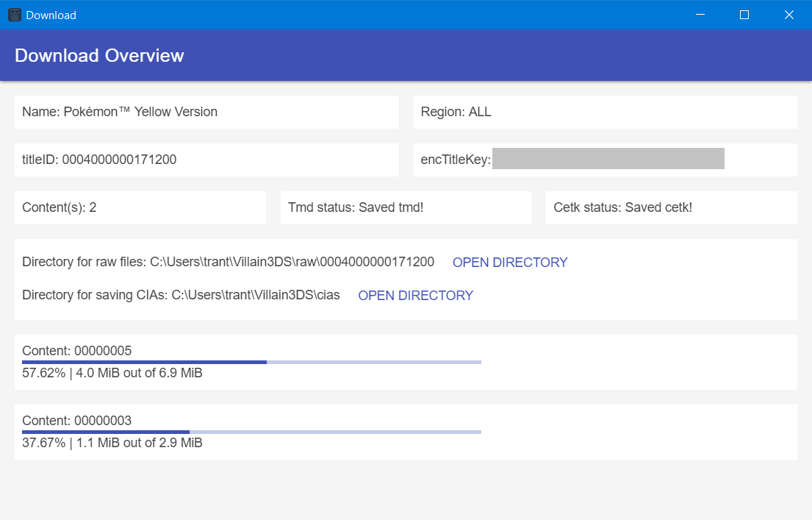
Task: Click the Region: ALL text
Action: click(456, 112)
